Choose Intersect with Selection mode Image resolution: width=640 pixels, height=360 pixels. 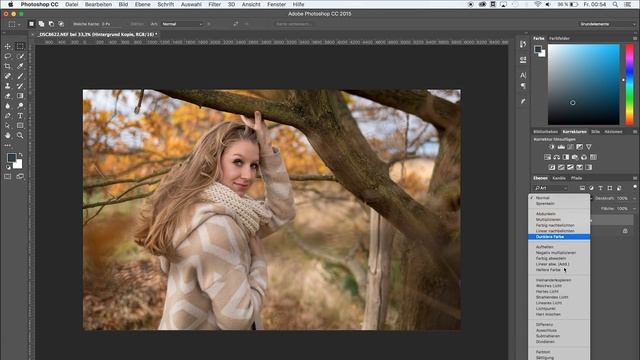[61, 24]
